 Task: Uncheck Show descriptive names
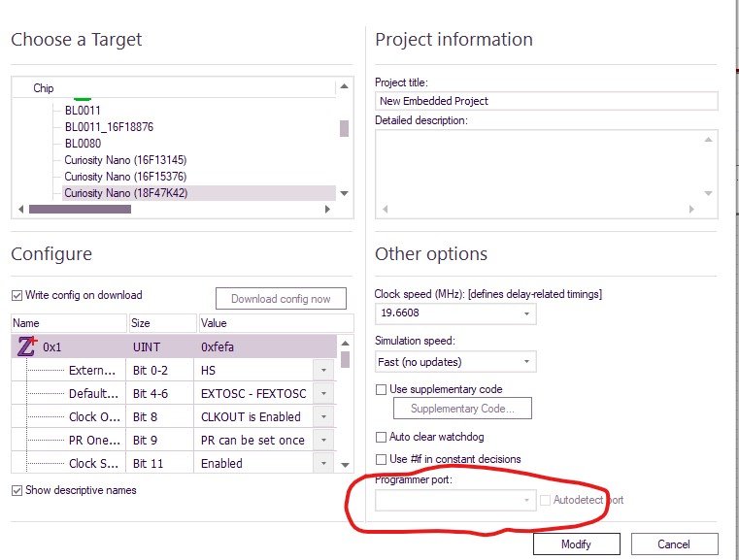17,490
